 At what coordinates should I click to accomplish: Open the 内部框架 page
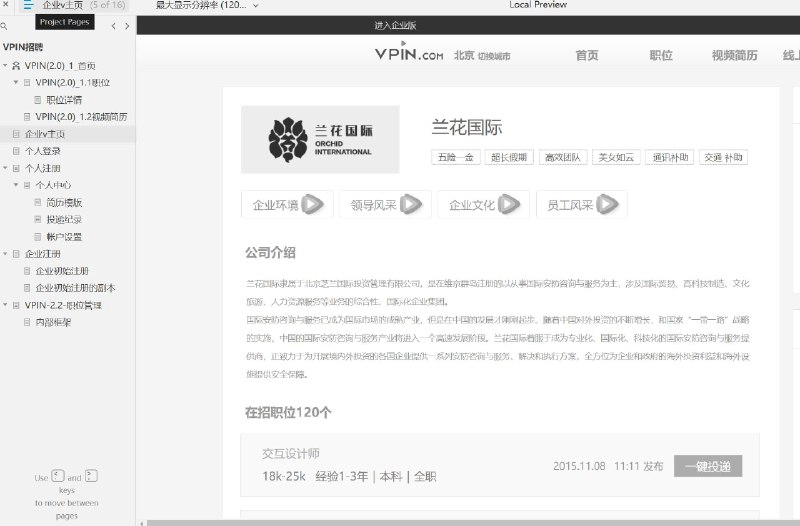tap(53, 322)
